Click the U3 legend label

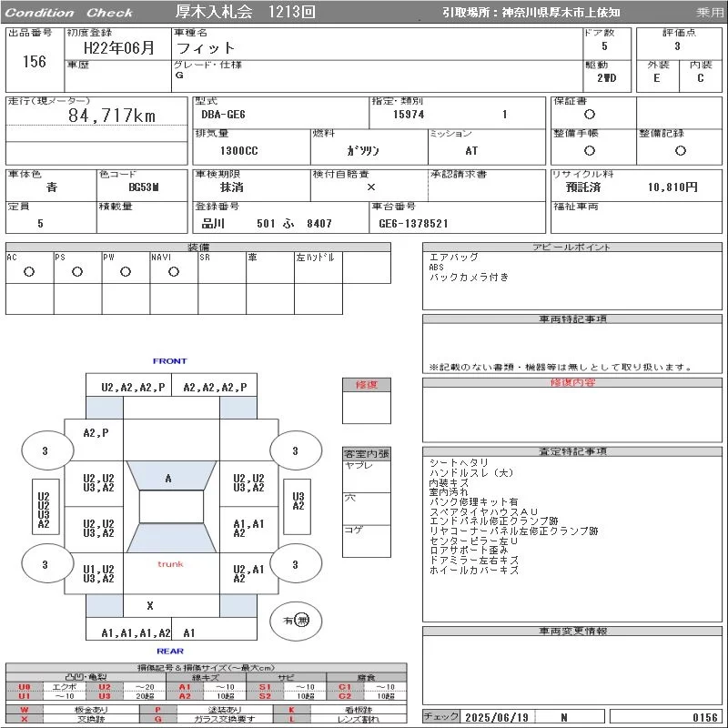click(105, 696)
